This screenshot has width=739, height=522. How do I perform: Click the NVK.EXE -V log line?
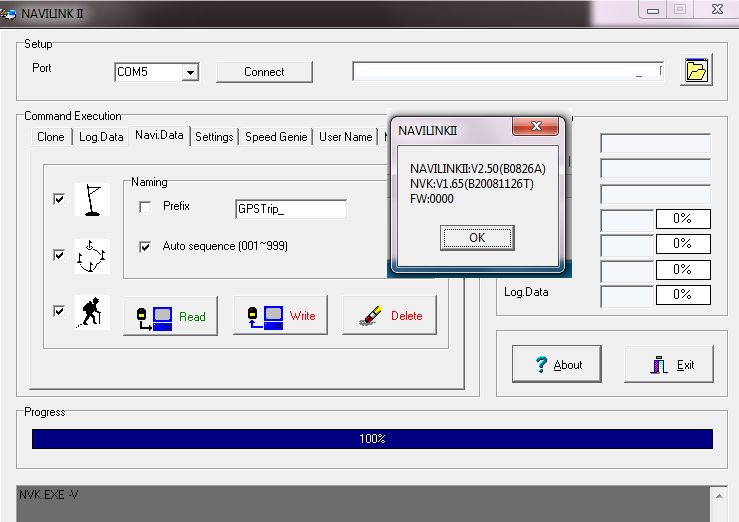pyautogui.click(x=49, y=495)
